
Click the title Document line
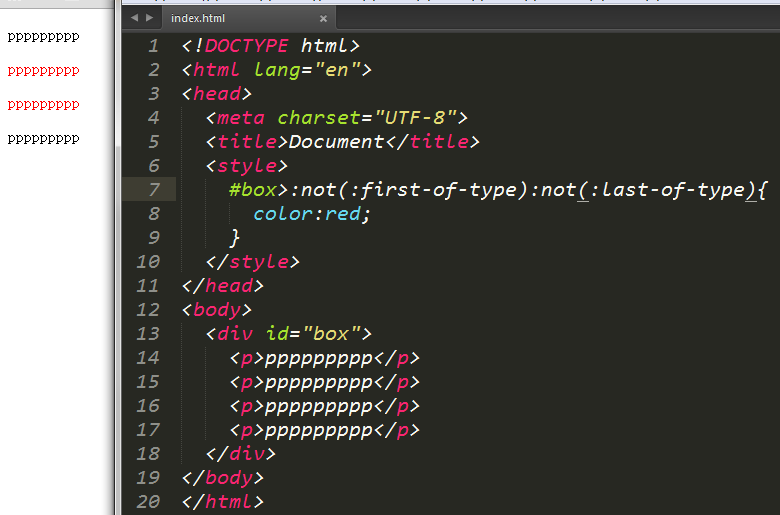pyautogui.click(x=343, y=142)
